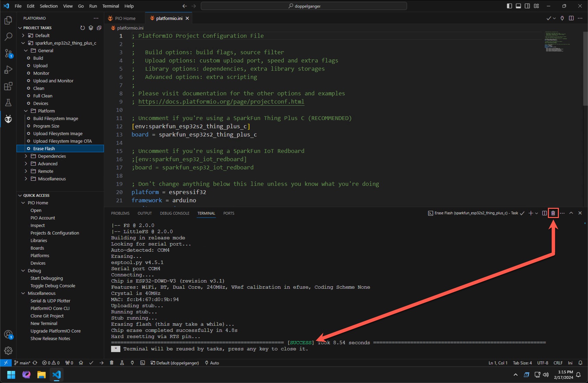588x383 pixels.
Task: Toggle Secondary Side Bar layout button
Action: click(x=527, y=6)
